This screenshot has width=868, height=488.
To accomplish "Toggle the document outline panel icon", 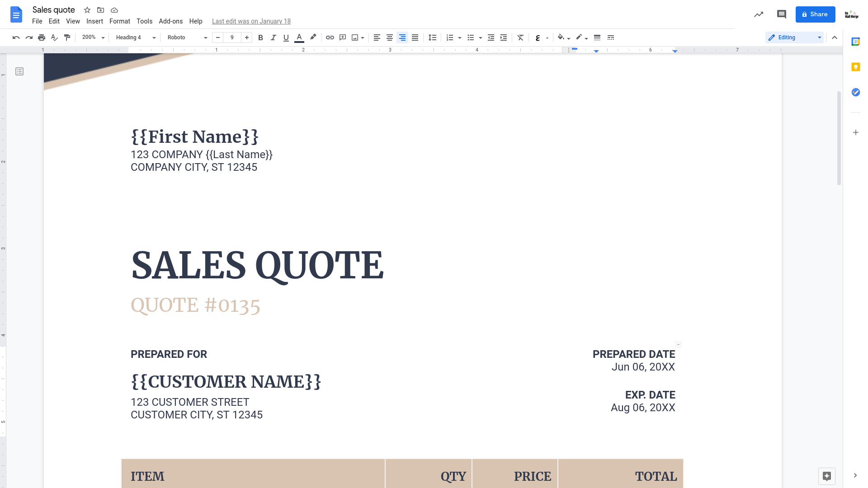I will (x=19, y=71).
